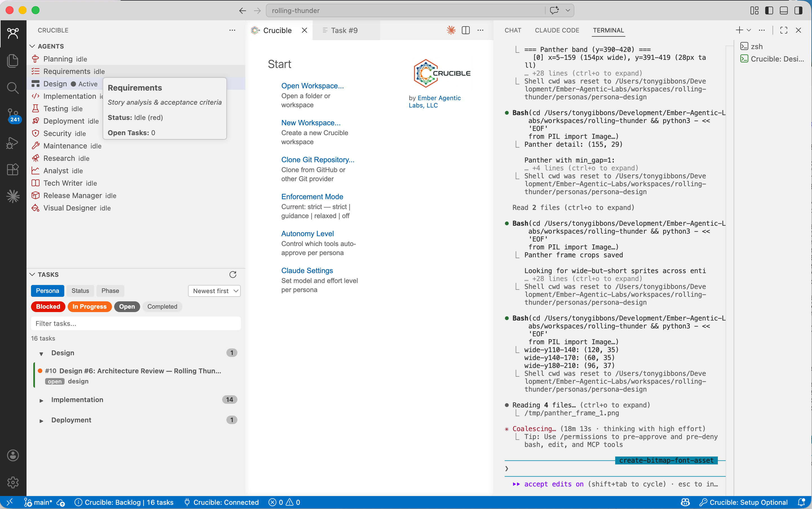Refresh the Tasks list
This screenshot has height=509, width=812.
click(232, 274)
